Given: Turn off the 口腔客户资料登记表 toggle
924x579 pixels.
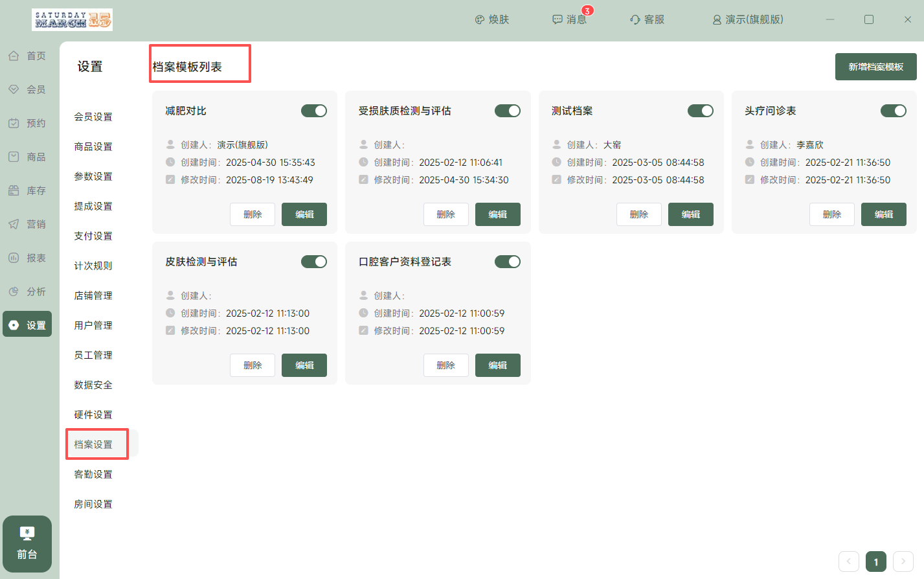Looking at the screenshot, I should coord(507,262).
